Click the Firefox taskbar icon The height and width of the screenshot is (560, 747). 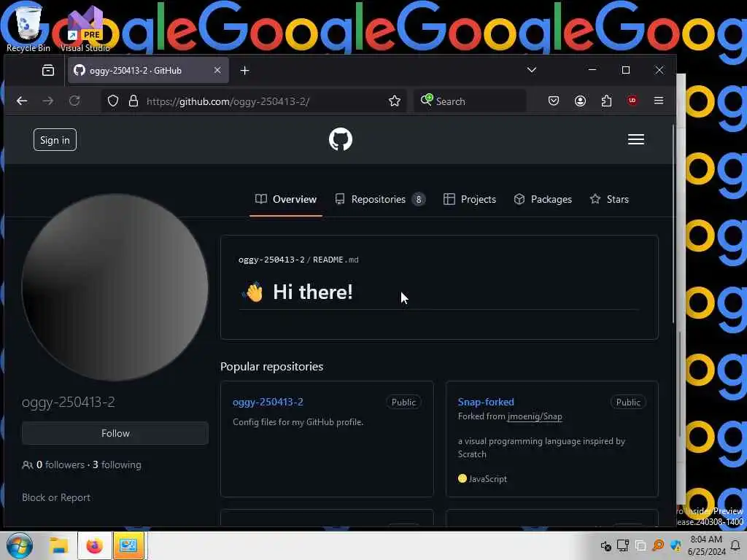tap(94, 545)
